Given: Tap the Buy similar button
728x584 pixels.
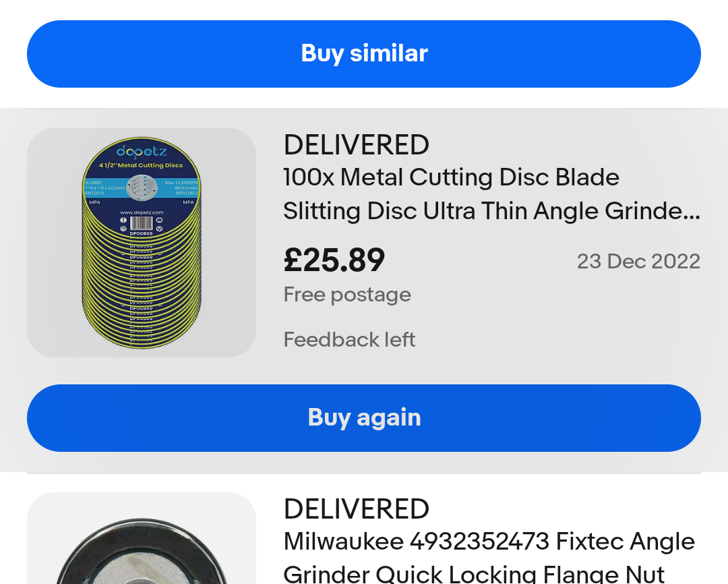Looking at the screenshot, I should pyautogui.click(x=364, y=54).
